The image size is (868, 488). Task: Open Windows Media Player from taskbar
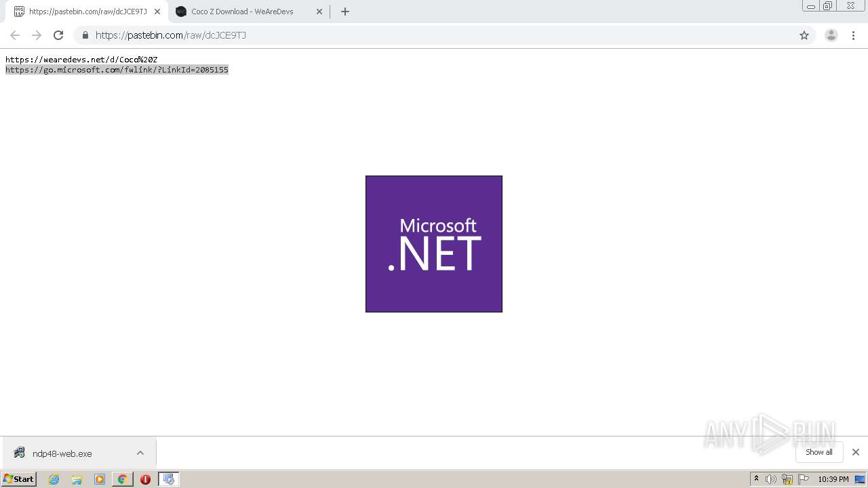click(x=100, y=479)
